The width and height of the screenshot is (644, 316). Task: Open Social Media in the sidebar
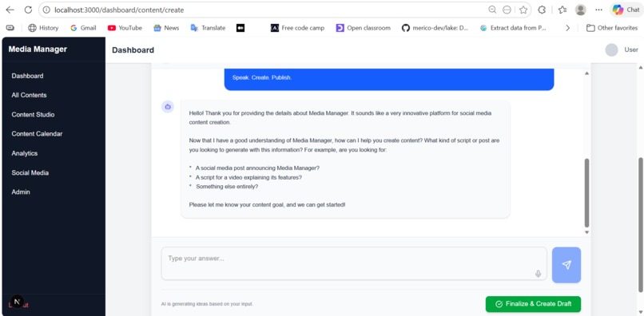coord(30,173)
